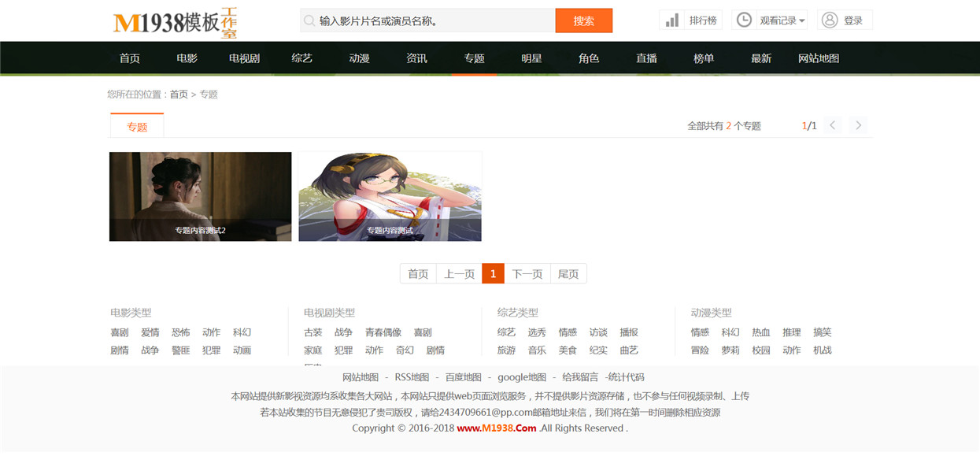Open 资讯 in the navigation bar
The image size is (980, 467).
[417, 58]
